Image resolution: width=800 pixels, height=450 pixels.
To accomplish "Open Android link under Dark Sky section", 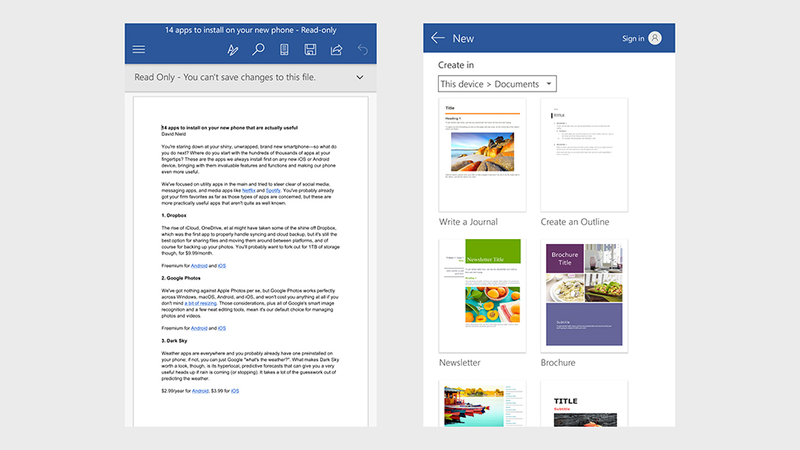I will (201, 391).
